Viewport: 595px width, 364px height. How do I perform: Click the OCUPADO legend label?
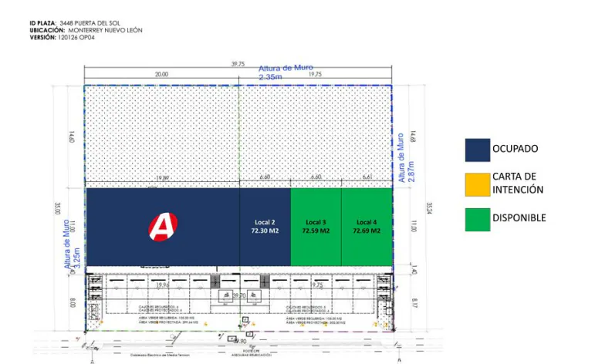pyautogui.click(x=515, y=149)
